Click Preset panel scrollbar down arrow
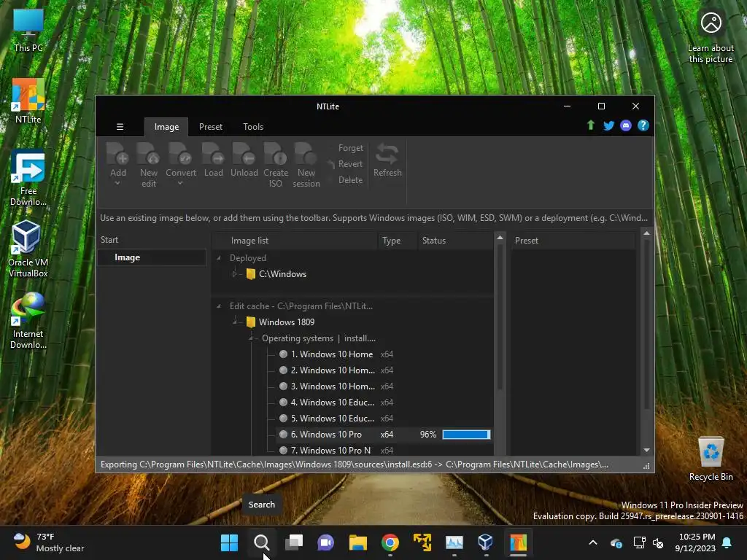The width and height of the screenshot is (747, 560). tap(646, 450)
